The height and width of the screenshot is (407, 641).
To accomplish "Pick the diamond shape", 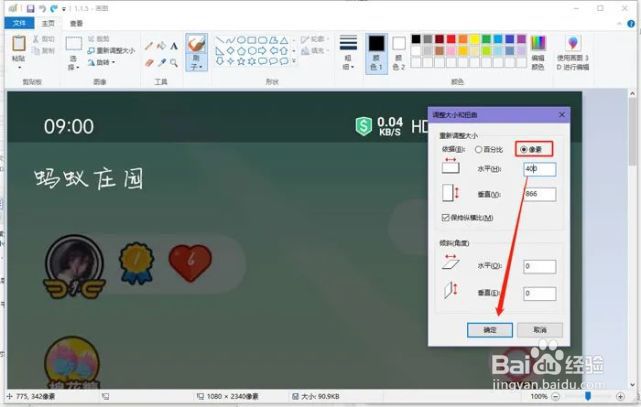I will pyautogui.click(x=231, y=51).
